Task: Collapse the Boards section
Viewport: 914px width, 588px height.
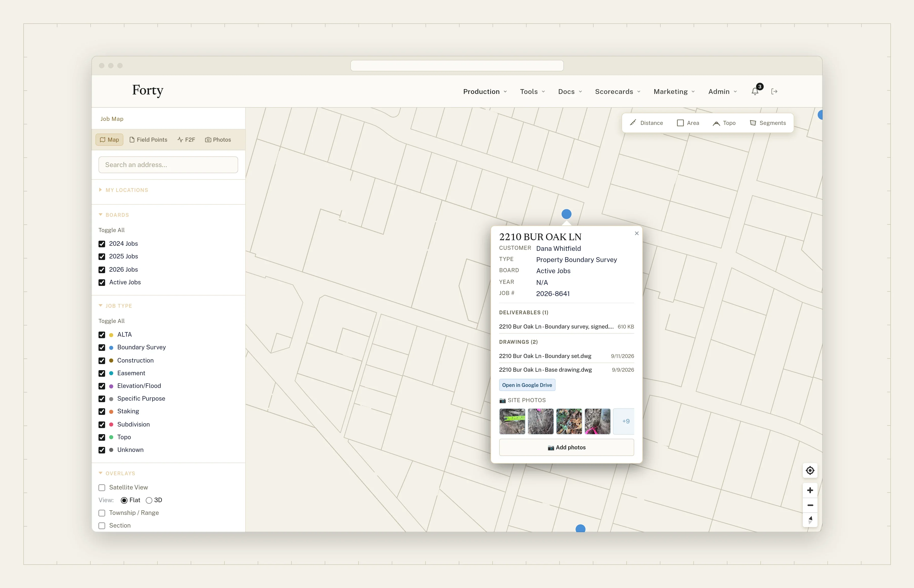Action: pos(114,215)
